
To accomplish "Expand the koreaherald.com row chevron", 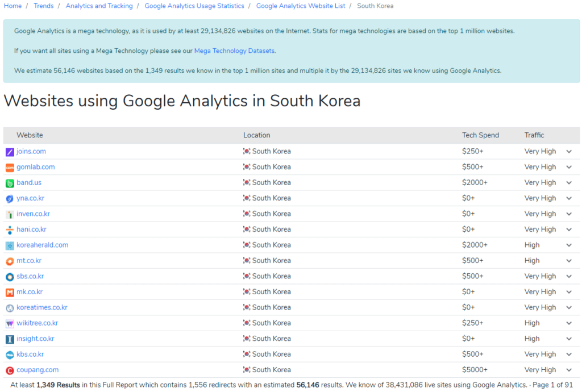I will 569,245.
